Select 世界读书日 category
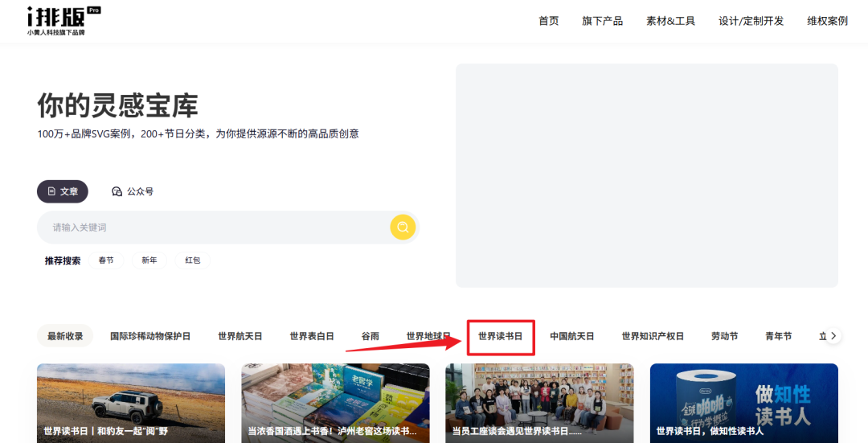The image size is (868, 443). tap(501, 336)
